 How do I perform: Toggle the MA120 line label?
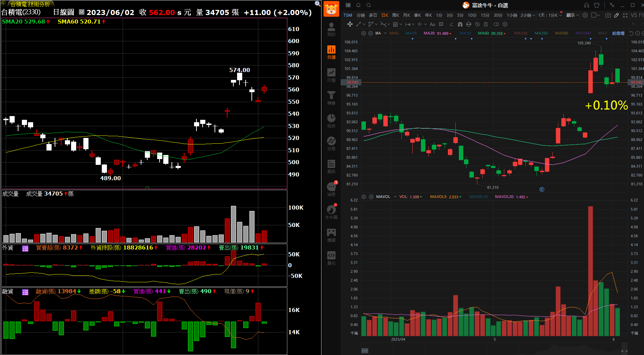point(521,33)
